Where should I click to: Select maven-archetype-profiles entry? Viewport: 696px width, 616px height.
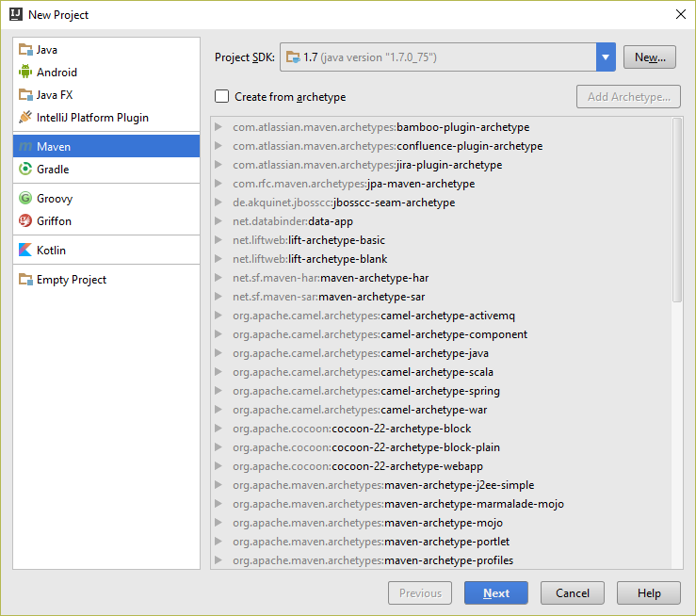tap(373, 560)
